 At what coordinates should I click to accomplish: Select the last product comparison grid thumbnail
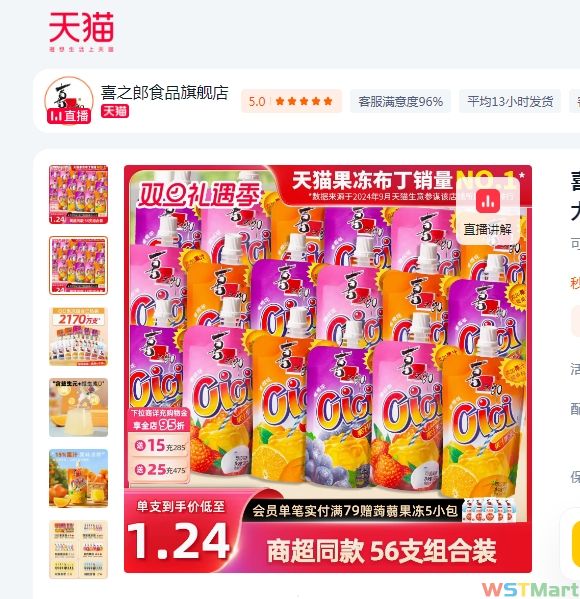(x=78, y=550)
